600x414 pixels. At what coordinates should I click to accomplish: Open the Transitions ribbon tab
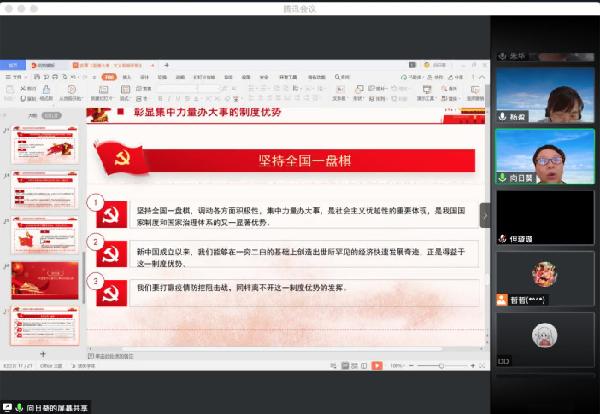coord(162,77)
